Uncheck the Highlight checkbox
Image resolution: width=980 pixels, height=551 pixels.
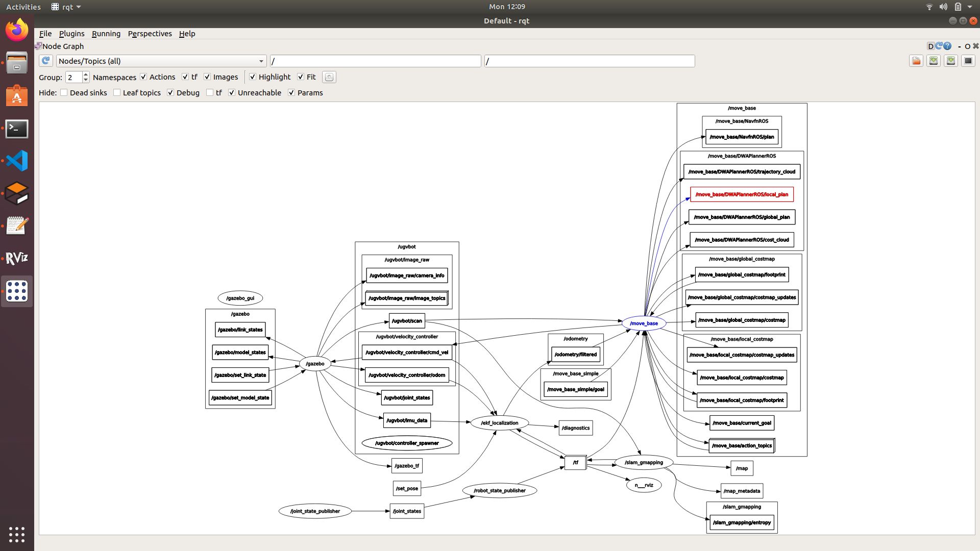coord(253,77)
